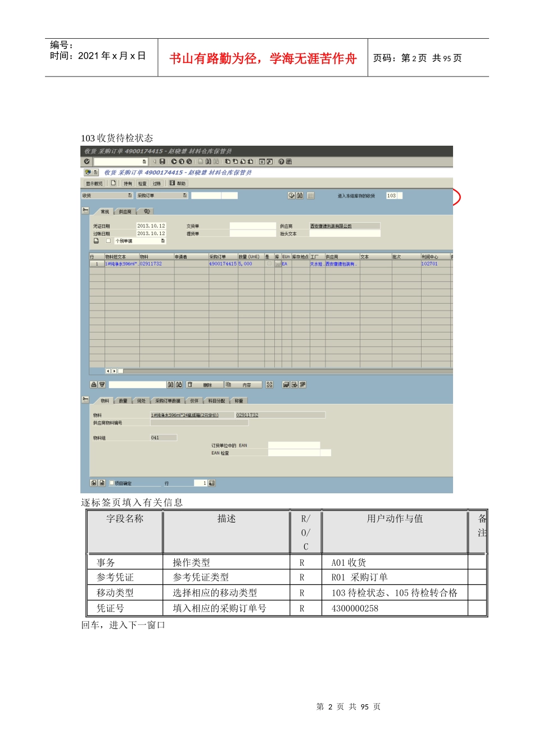Click the 帮助 button
The height and width of the screenshot is (756, 534).
(178, 183)
